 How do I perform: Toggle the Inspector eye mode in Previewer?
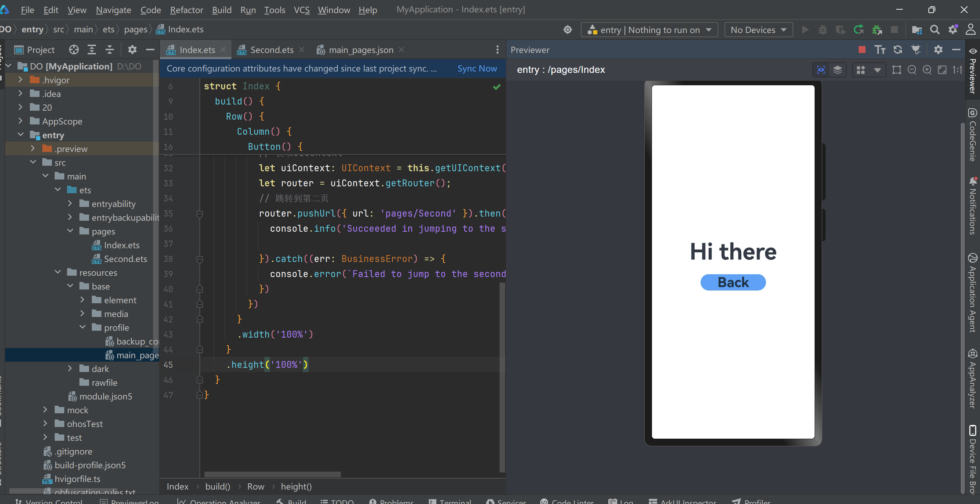(821, 69)
